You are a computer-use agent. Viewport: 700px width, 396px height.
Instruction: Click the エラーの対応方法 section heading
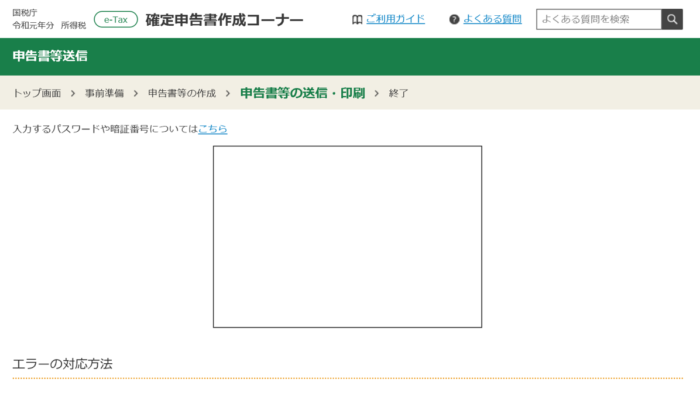[62, 364]
